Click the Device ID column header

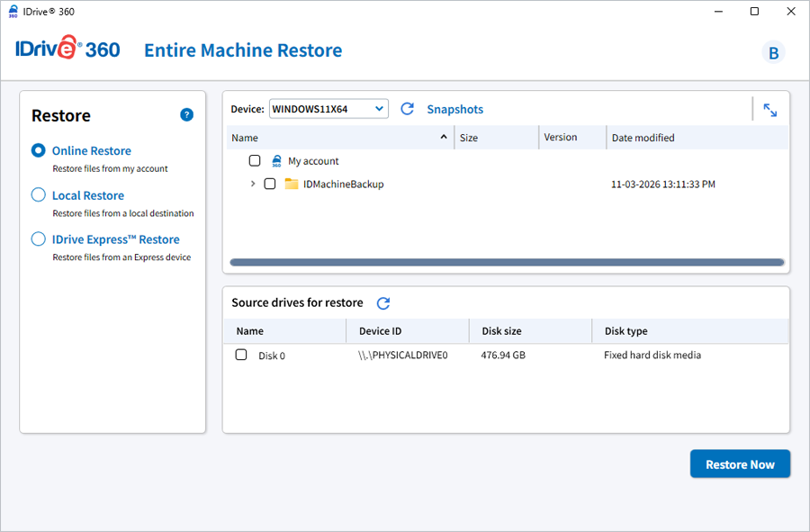(x=408, y=331)
